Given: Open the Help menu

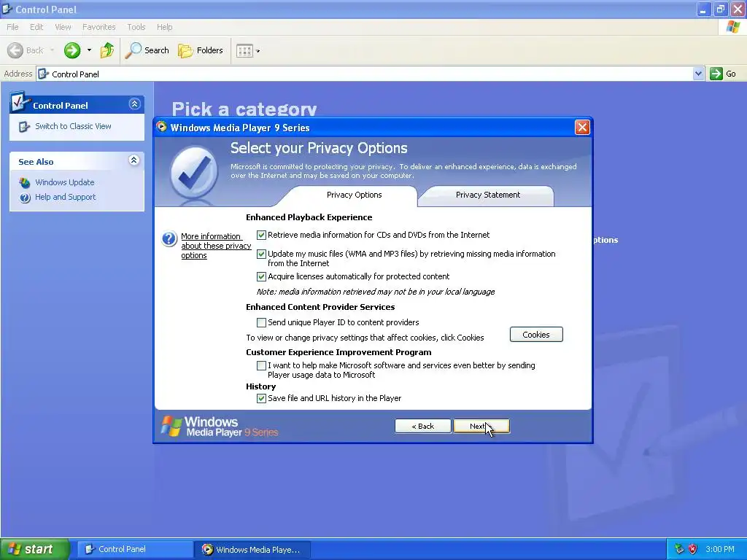Looking at the screenshot, I should pos(164,27).
